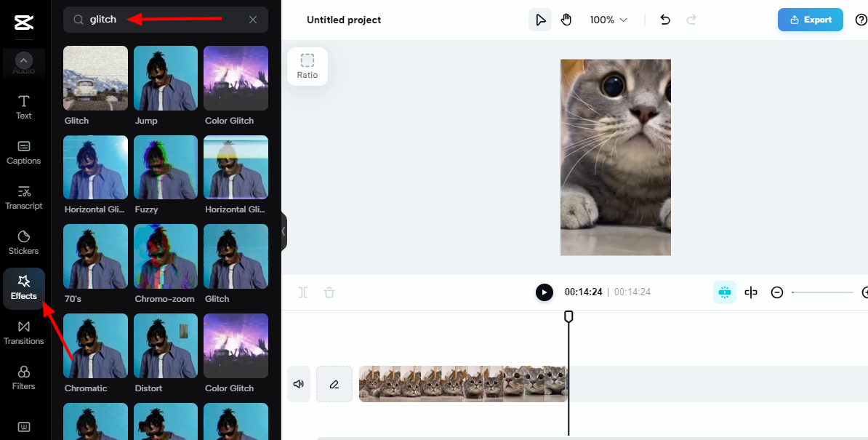The width and height of the screenshot is (868, 440).
Task: Move sidebar up with the chevron button
Action: tap(24, 60)
